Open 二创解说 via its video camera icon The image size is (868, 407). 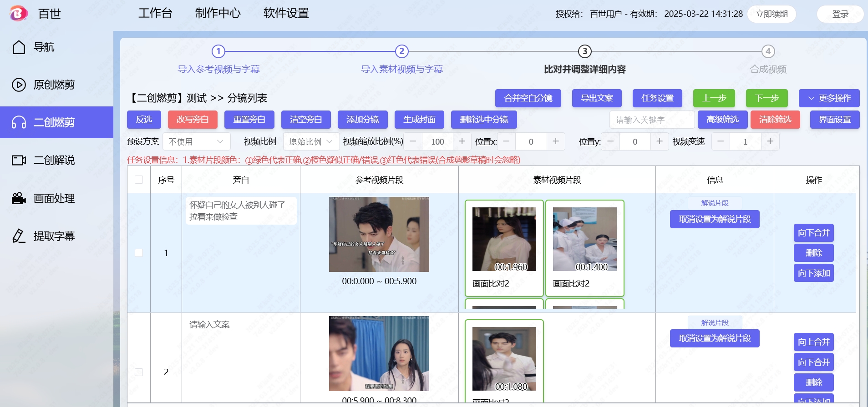pos(19,160)
